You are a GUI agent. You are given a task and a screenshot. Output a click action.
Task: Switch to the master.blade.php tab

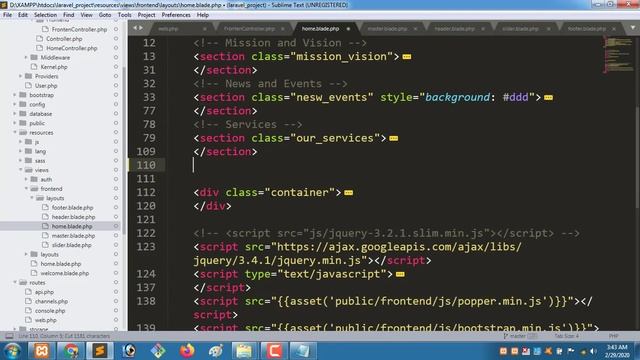tap(387, 29)
